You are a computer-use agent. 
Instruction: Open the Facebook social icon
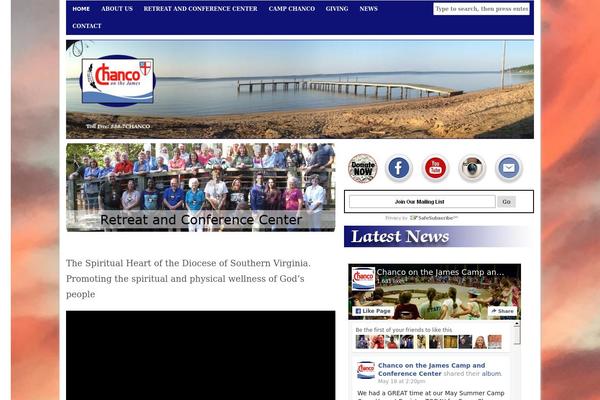(399, 168)
